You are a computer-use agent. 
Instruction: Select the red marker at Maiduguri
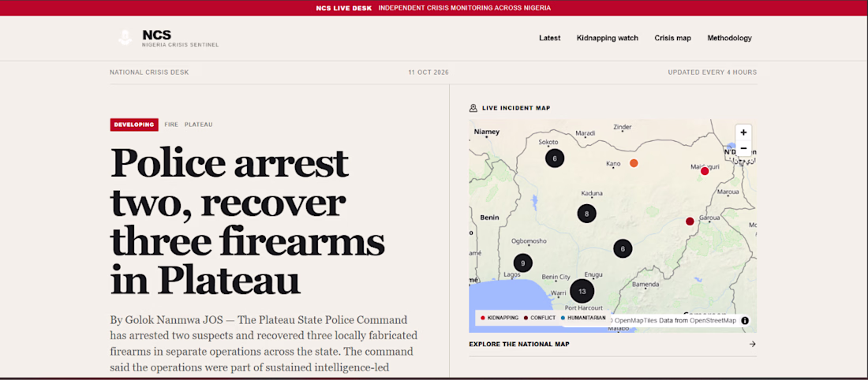(x=705, y=171)
